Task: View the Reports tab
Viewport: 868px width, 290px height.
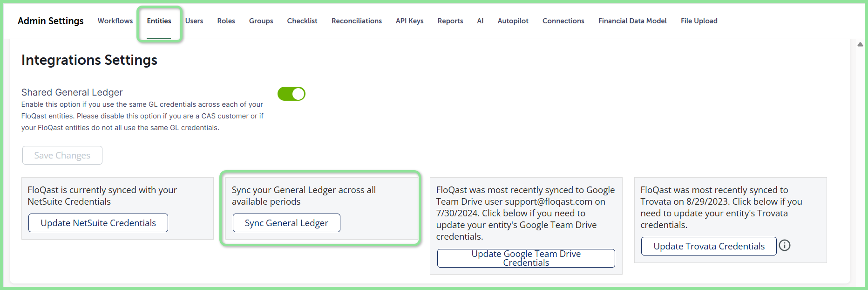Action: tap(450, 21)
